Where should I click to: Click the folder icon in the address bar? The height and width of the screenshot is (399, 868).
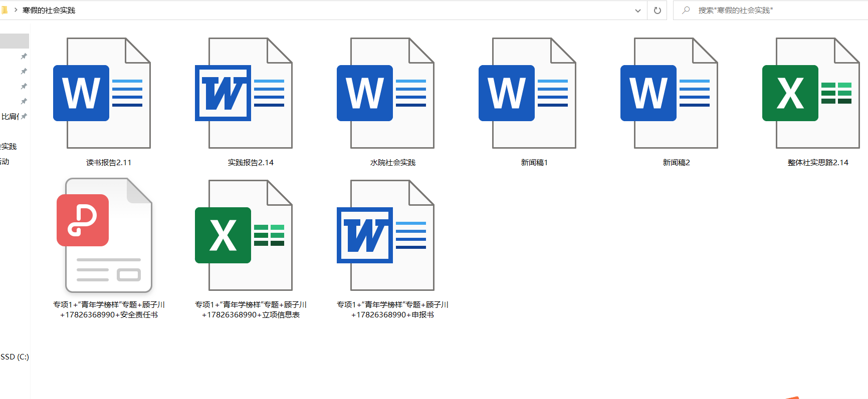point(5,10)
